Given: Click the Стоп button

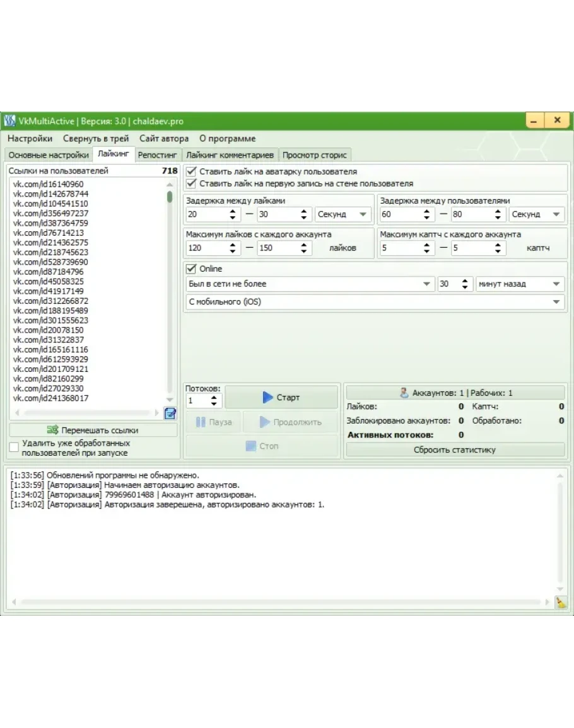Looking at the screenshot, I should 262,446.
